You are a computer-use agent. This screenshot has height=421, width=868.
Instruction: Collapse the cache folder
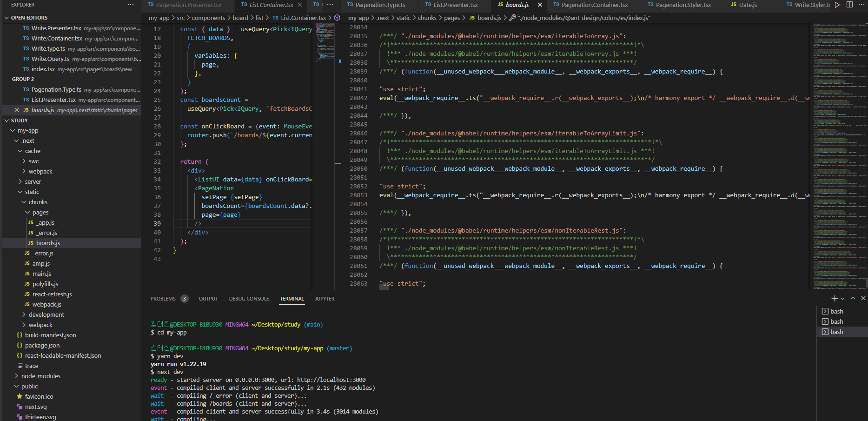[x=20, y=151]
